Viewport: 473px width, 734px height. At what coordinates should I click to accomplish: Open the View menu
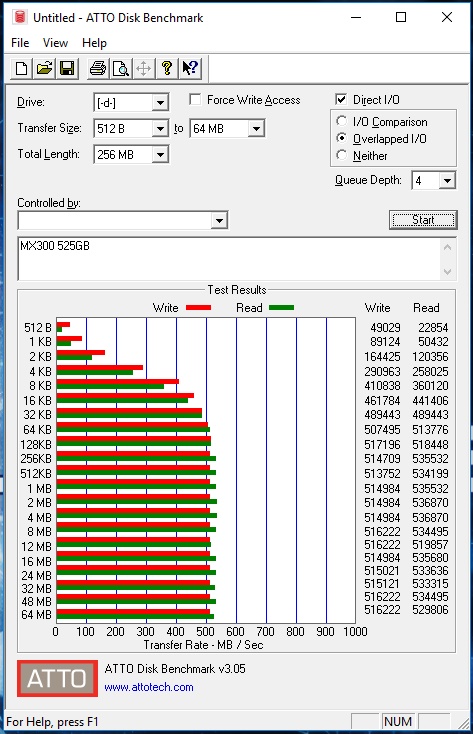click(55, 43)
